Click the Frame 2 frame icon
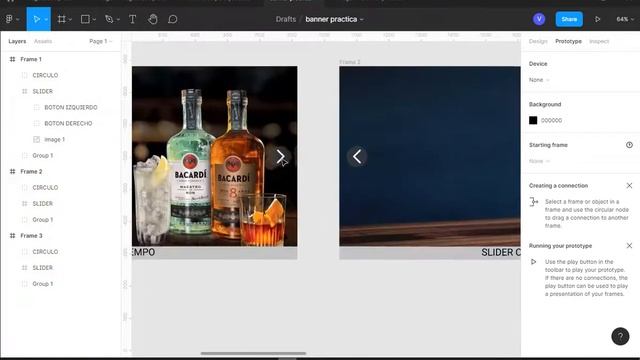The width and height of the screenshot is (640, 360). coord(12,171)
